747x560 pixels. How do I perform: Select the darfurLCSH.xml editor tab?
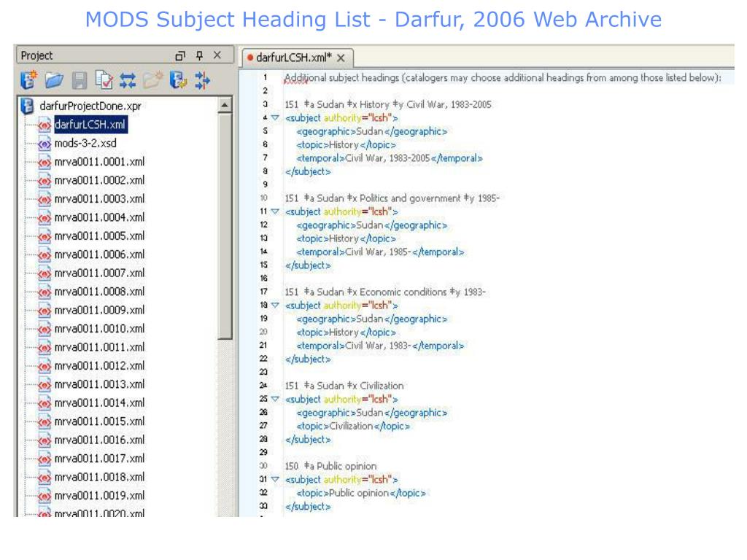tap(294, 58)
